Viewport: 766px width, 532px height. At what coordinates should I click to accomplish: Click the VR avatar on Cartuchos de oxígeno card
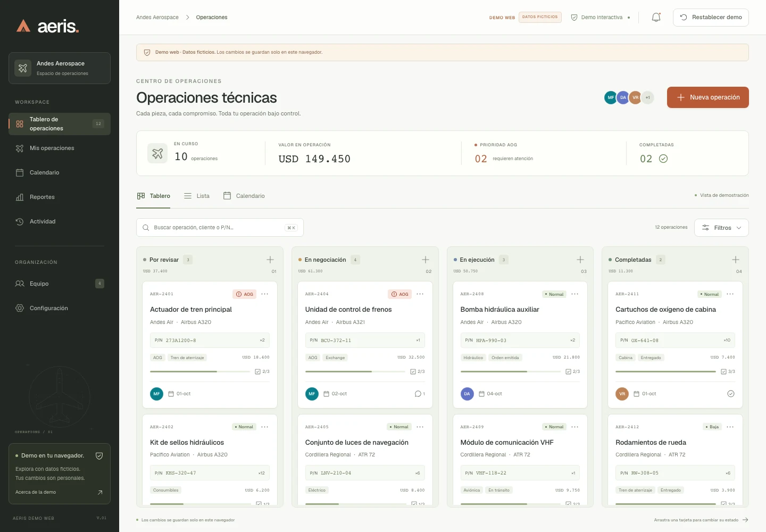pos(622,394)
